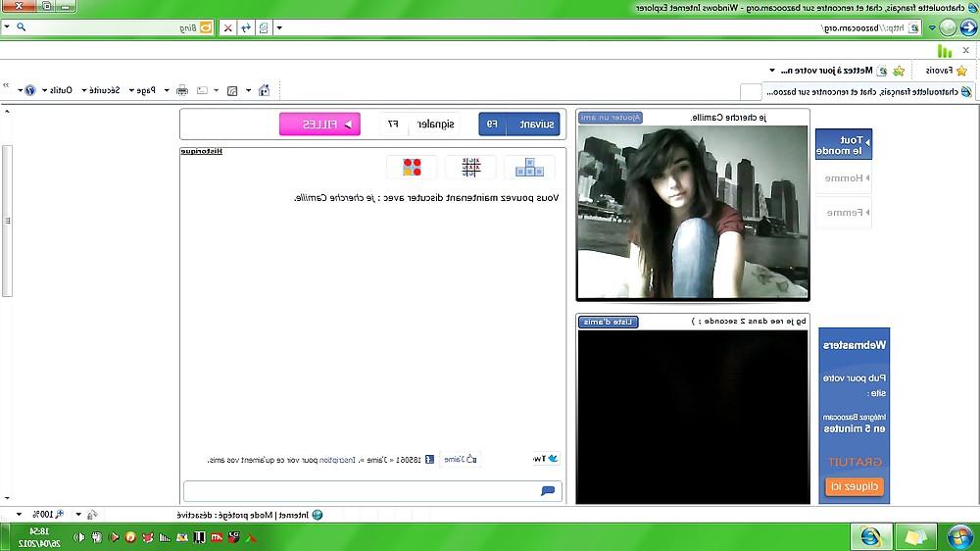980x551 pixels.
Task: Expand the Home button dropdown arrow
Action: coord(248,90)
